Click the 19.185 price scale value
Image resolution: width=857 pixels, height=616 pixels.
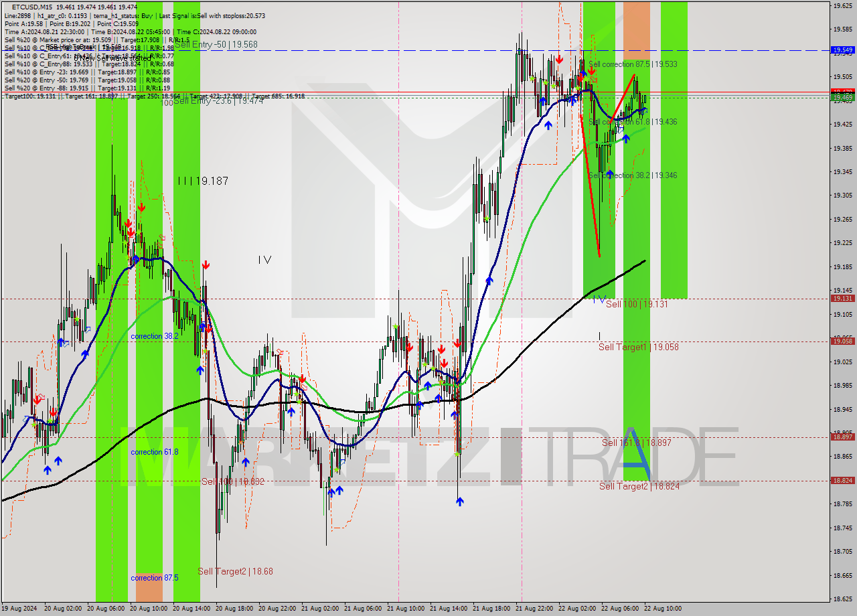(842, 267)
